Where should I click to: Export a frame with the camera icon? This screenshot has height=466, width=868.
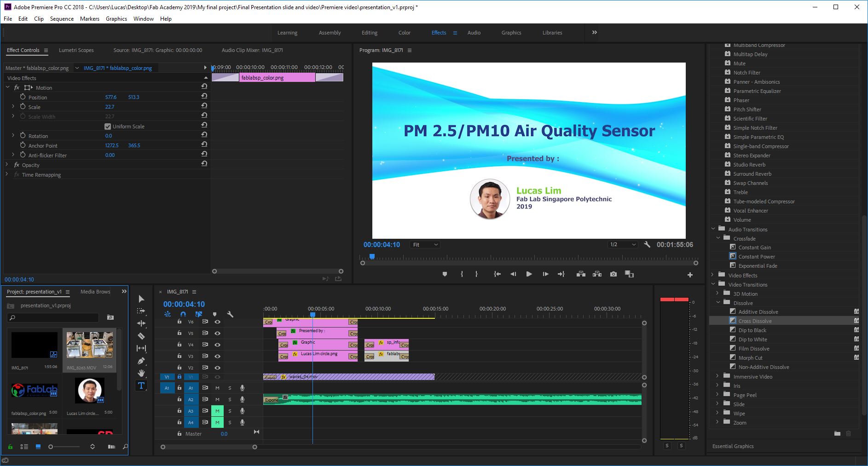613,274
